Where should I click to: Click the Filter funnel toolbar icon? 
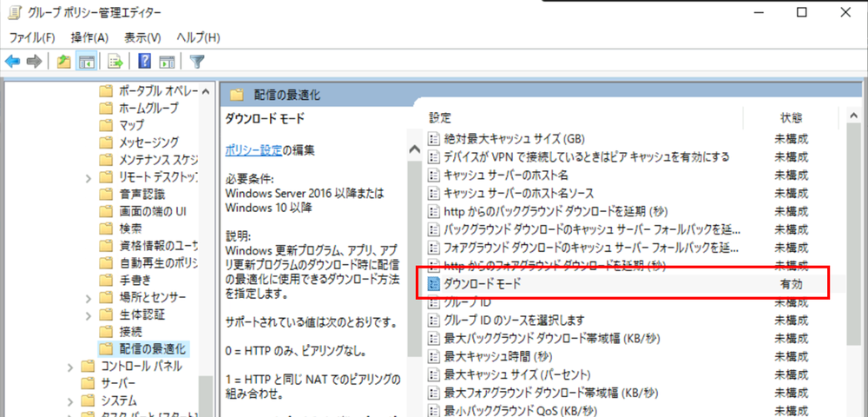coord(197,62)
